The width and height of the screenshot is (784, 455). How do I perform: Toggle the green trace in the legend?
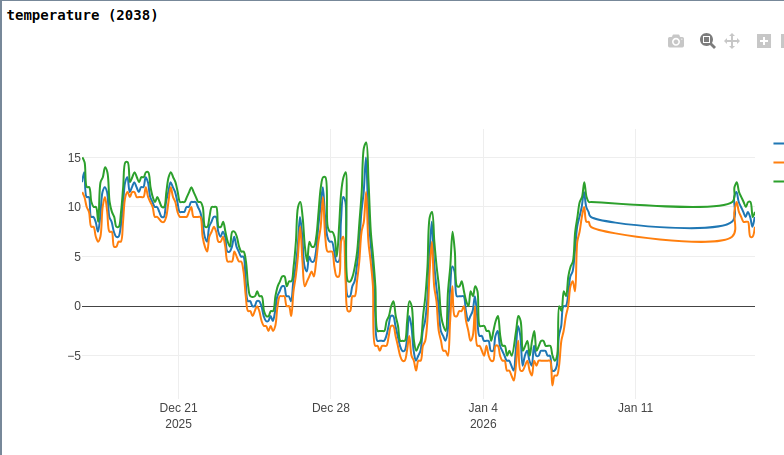pos(778,181)
